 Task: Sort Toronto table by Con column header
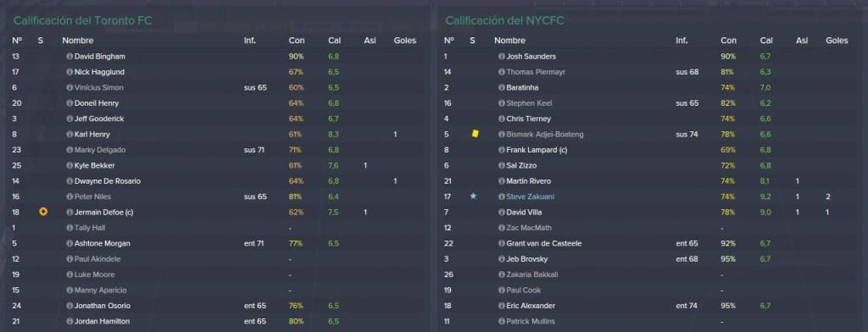[x=296, y=41]
